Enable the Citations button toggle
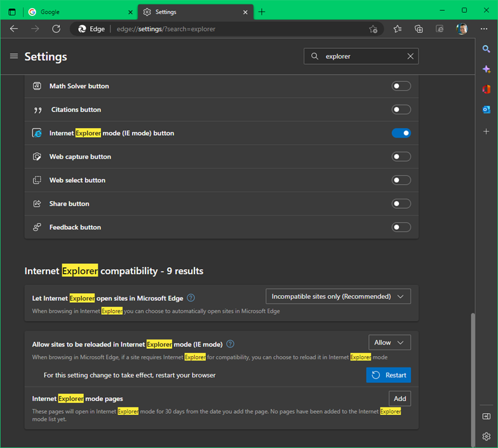The width and height of the screenshot is (498, 448). (x=401, y=109)
